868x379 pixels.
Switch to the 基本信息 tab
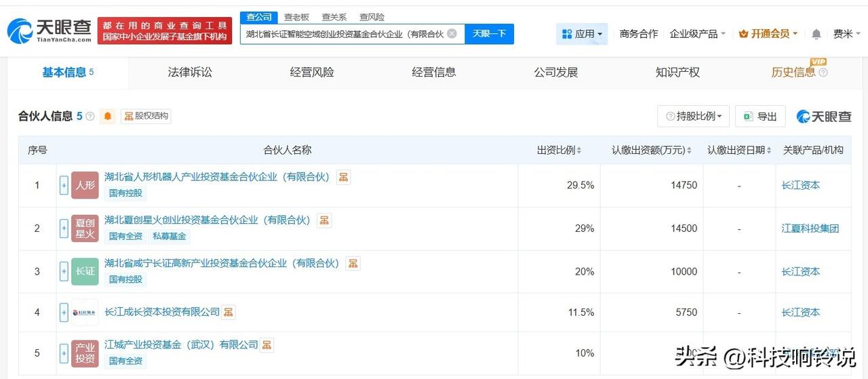68,73
